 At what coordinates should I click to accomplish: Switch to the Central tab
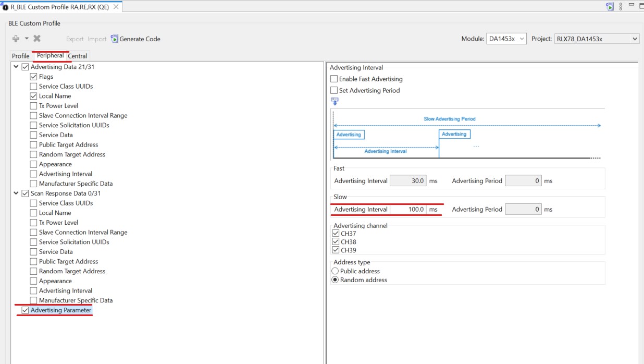(78, 56)
